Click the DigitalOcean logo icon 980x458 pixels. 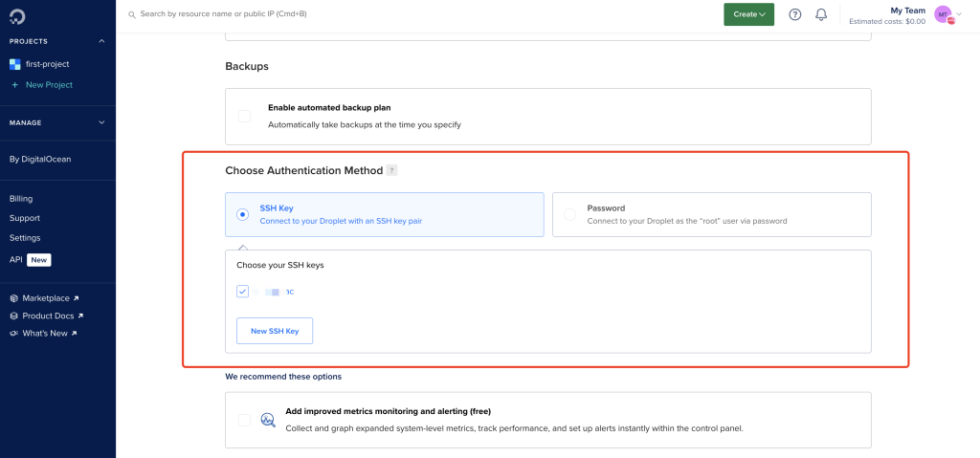[15, 15]
